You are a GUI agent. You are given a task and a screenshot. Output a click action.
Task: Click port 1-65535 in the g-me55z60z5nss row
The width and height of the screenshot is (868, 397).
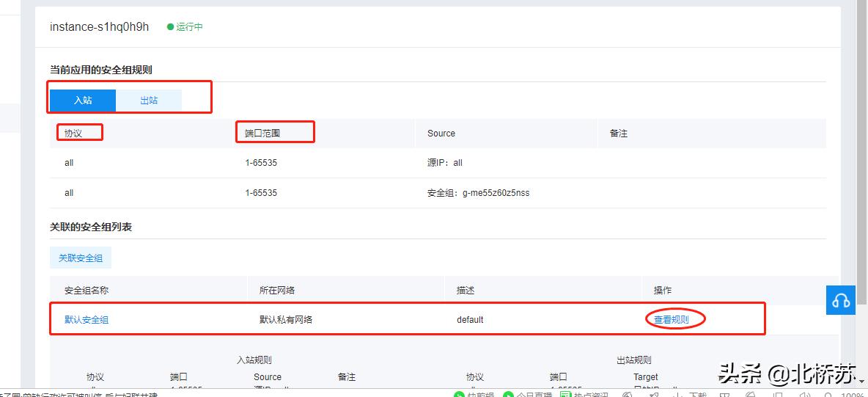point(261,193)
